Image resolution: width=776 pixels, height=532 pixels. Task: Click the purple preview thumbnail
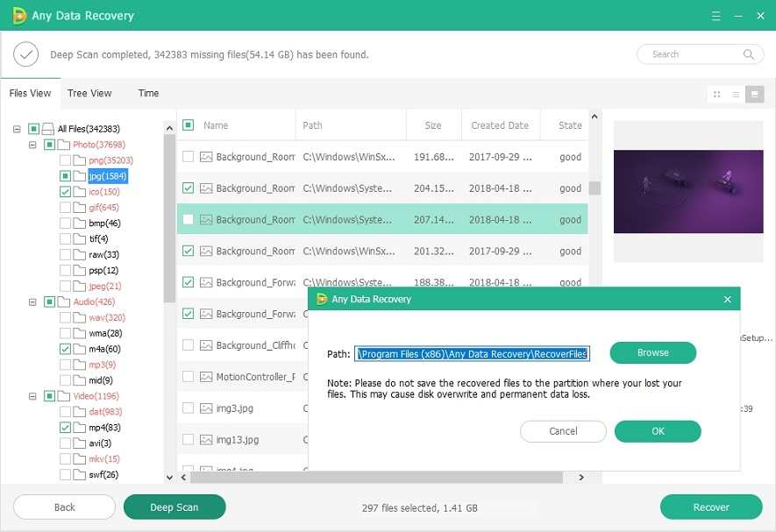[688, 192]
